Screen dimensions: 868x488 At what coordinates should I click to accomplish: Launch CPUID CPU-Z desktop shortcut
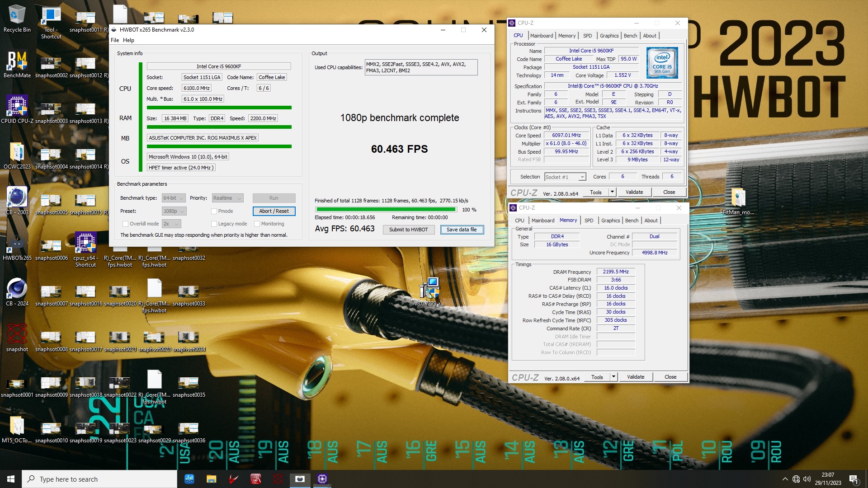[x=17, y=110]
